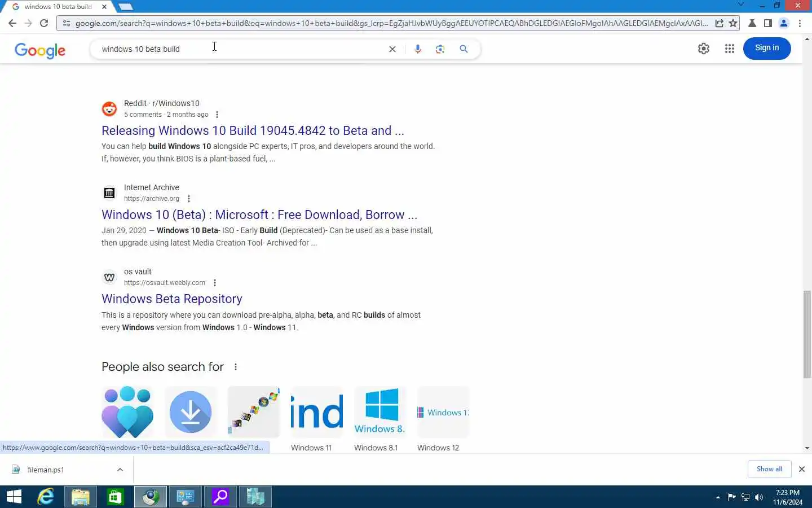The width and height of the screenshot is (812, 508).
Task: Open tab search chevron in title bar
Action: [741, 5]
